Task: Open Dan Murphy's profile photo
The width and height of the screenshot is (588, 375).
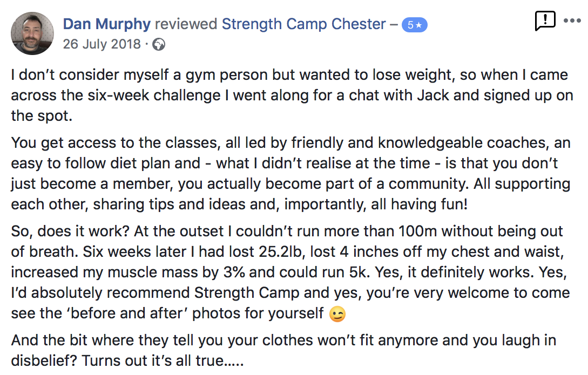Action: (32, 33)
